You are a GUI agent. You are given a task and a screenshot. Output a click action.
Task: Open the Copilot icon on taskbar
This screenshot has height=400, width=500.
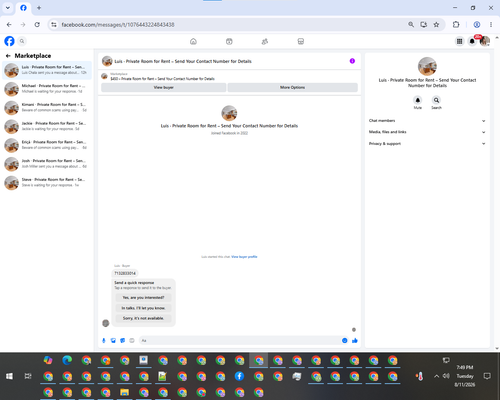(48, 360)
